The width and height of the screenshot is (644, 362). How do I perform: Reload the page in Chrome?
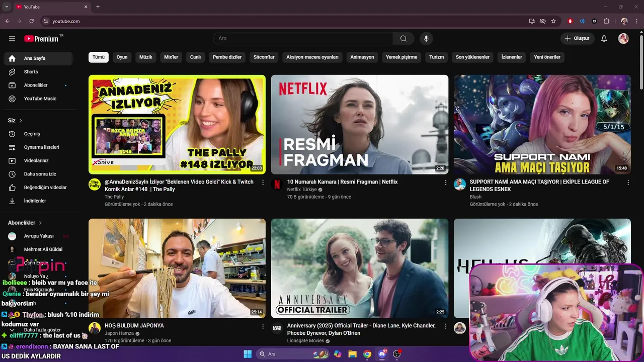pos(31,21)
